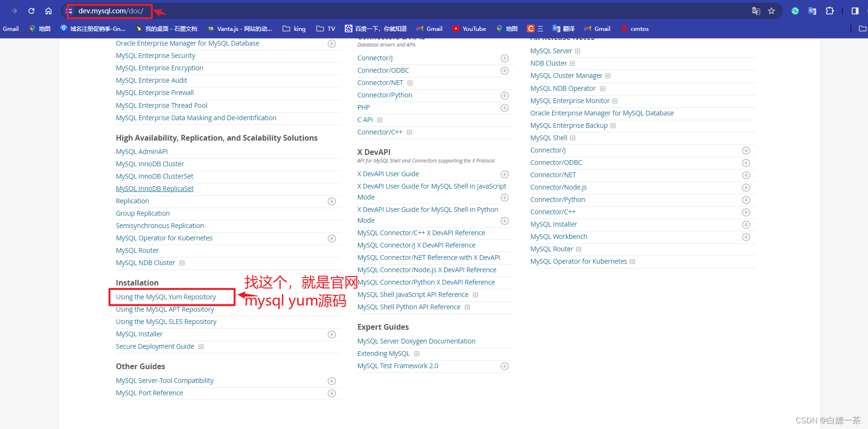
Task: Click download icon beside MySQL Test Framework 2.0
Action: [505, 366]
